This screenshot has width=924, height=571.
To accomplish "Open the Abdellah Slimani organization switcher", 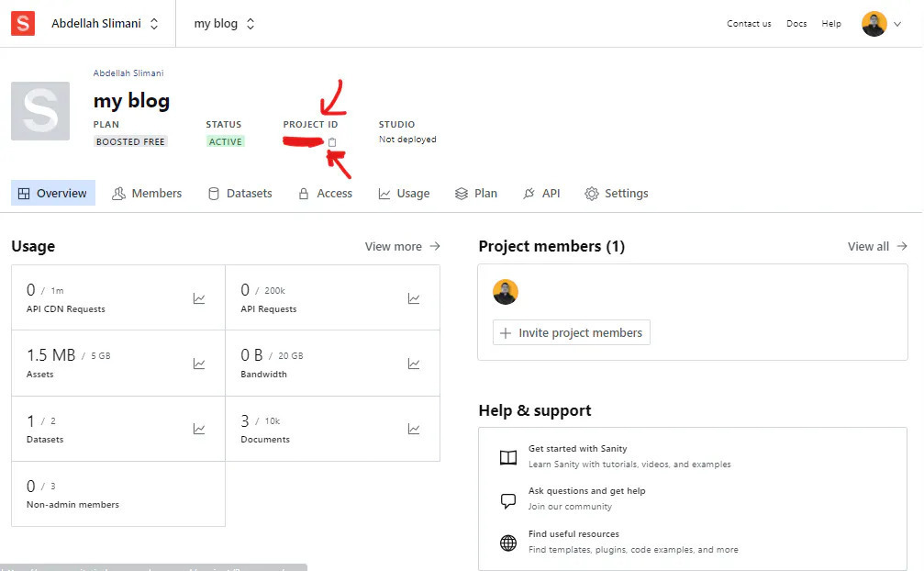I will [104, 23].
